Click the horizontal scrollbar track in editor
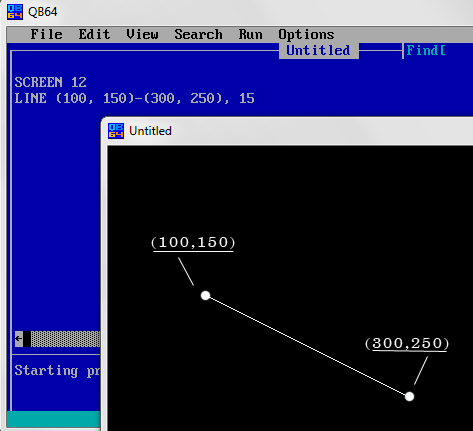473x431 pixels. point(65,339)
